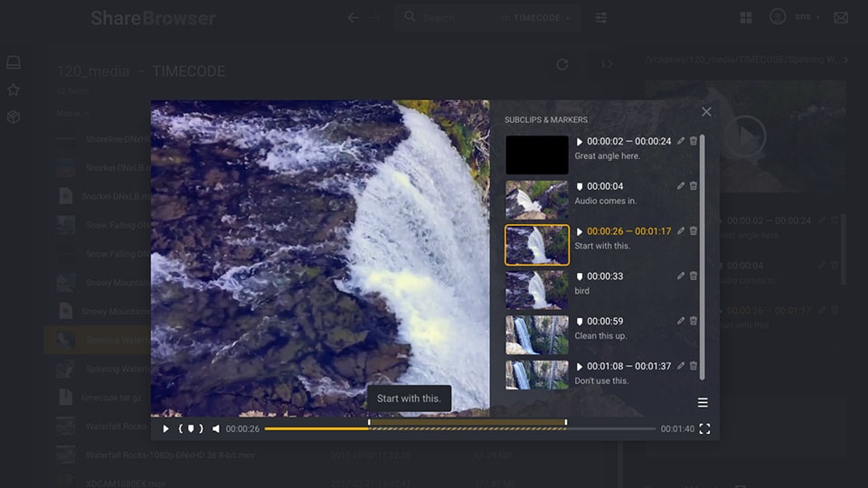The width and height of the screenshot is (868, 488).
Task: Refresh the 120_media file list
Action: point(561,65)
